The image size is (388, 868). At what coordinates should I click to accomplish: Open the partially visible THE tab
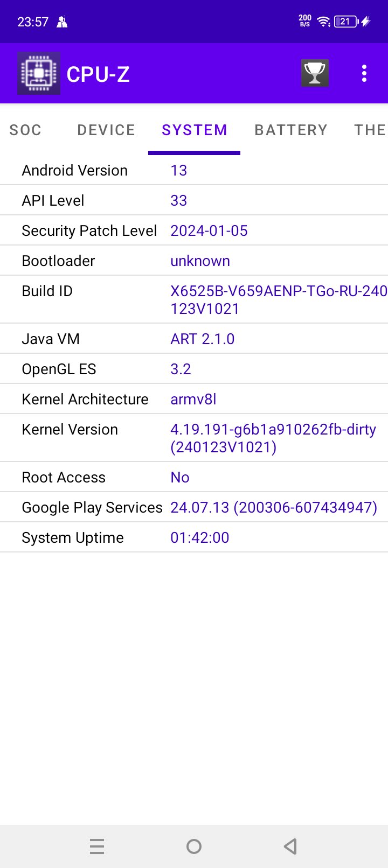click(370, 130)
